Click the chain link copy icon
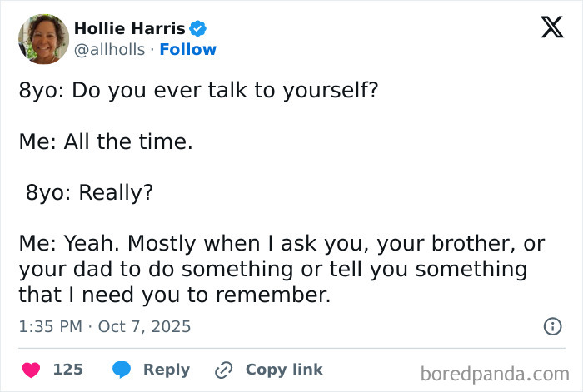The height and width of the screenshot is (392, 583). (223, 370)
